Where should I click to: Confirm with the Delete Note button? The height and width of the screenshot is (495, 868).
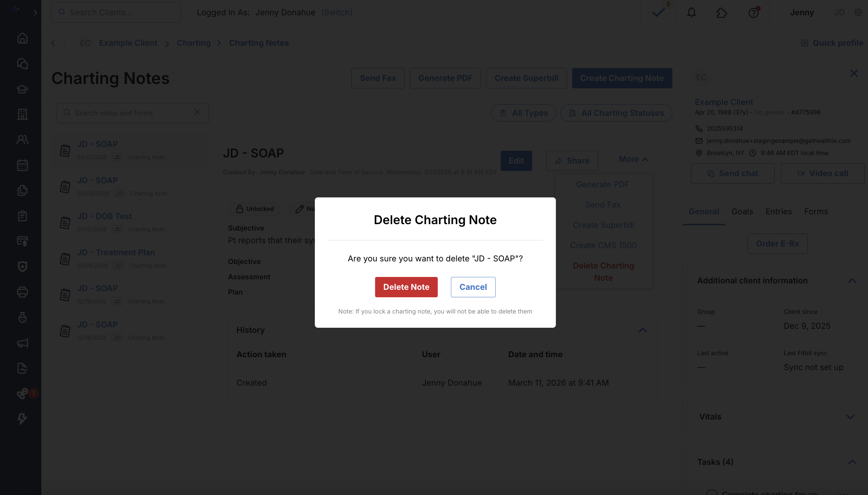(x=406, y=287)
